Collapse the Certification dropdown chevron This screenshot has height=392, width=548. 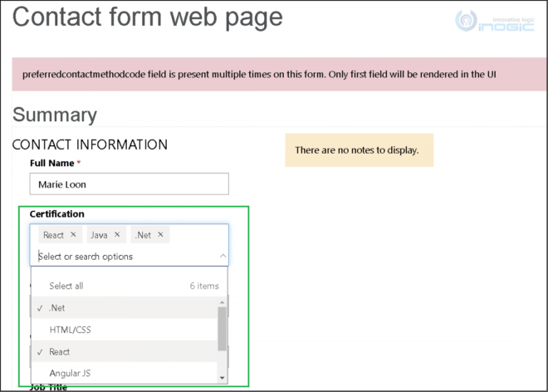point(223,256)
